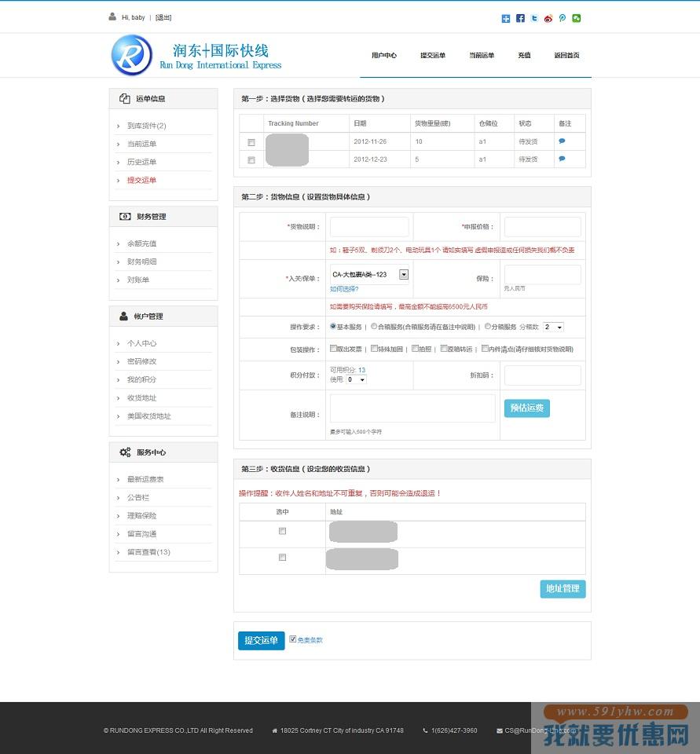The width and height of the screenshot is (700, 754).
Task: Open 对账单 in the sidebar
Action: point(138,280)
